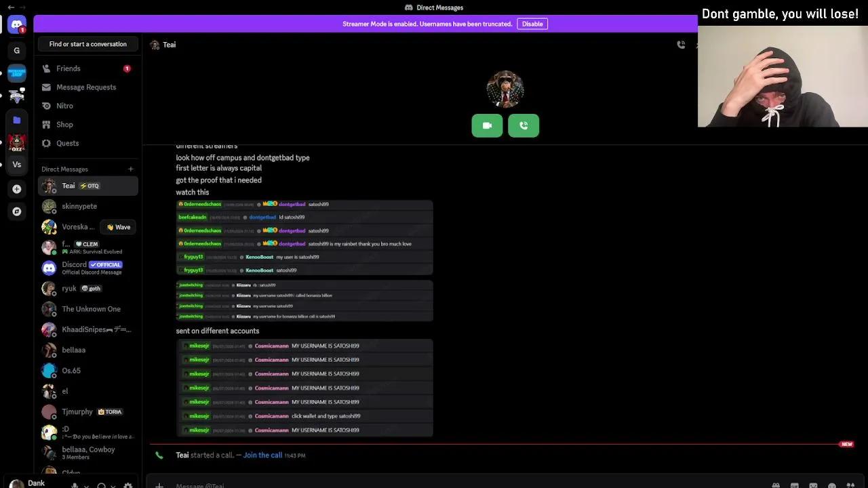Disable Streamer Mode via the banner button
Image resolution: width=868 pixels, height=488 pixels.
pos(532,24)
